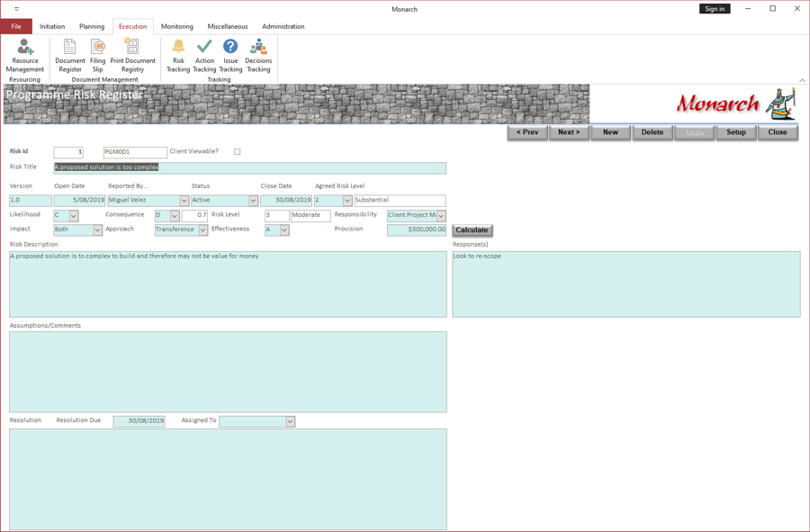The width and height of the screenshot is (810, 532).
Task: Close the Programme Risk Register form
Action: pyautogui.click(x=778, y=132)
